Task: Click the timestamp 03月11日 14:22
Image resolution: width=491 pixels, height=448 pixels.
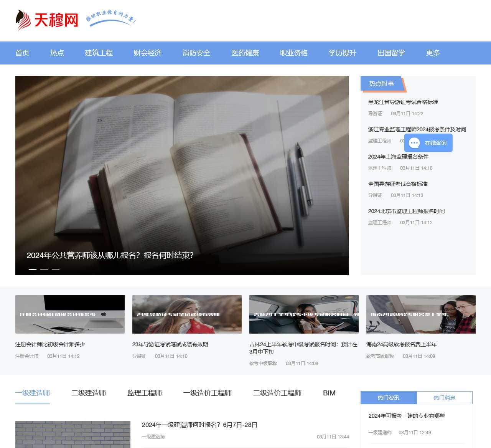Action: pos(407,114)
